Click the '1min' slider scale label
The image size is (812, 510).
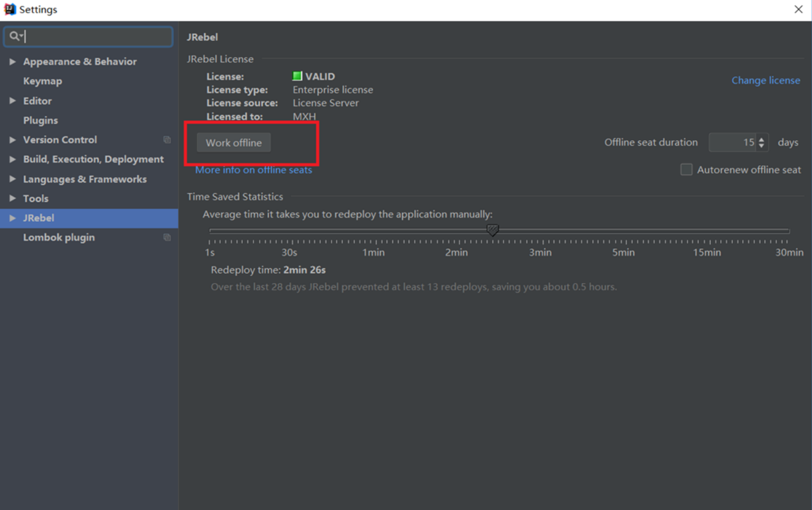[373, 252]
